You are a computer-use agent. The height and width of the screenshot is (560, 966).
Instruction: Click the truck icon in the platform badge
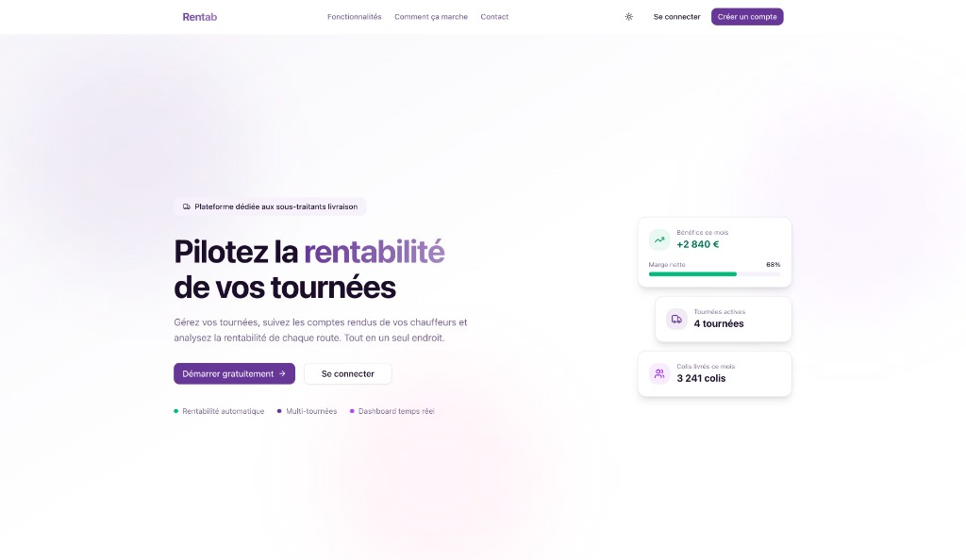185,206
